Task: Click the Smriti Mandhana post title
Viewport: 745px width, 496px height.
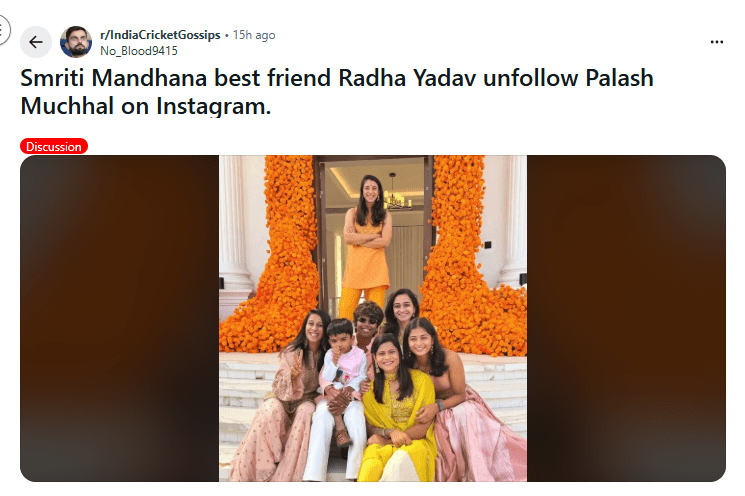Action: coord(336,91)
